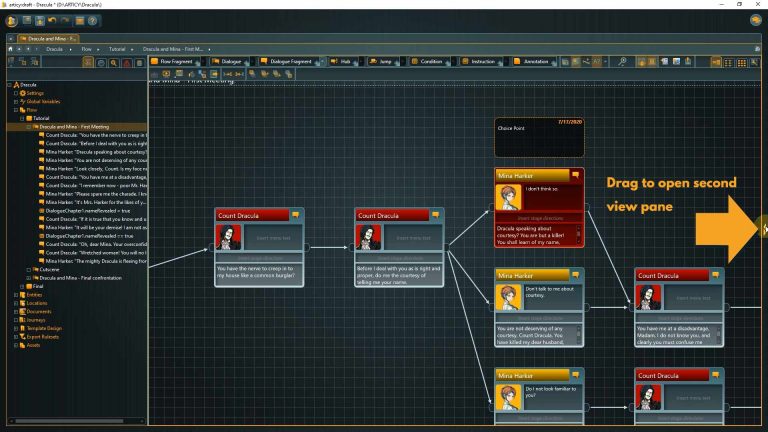Switch to the four-cell grid layout icon
The width and height of the screenshot is (768, 432).
coord(729,62)
